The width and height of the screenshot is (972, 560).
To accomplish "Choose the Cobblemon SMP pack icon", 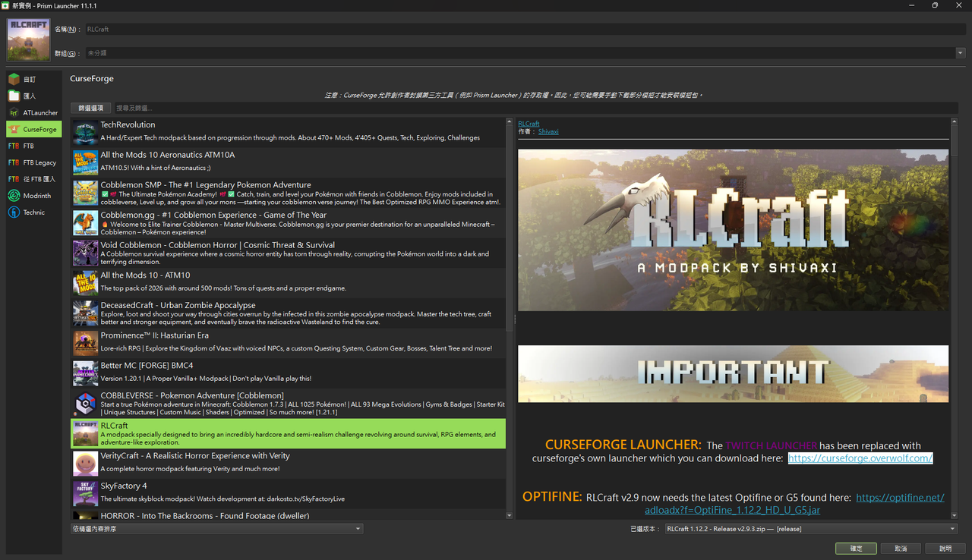I will (x=85, y=193).
